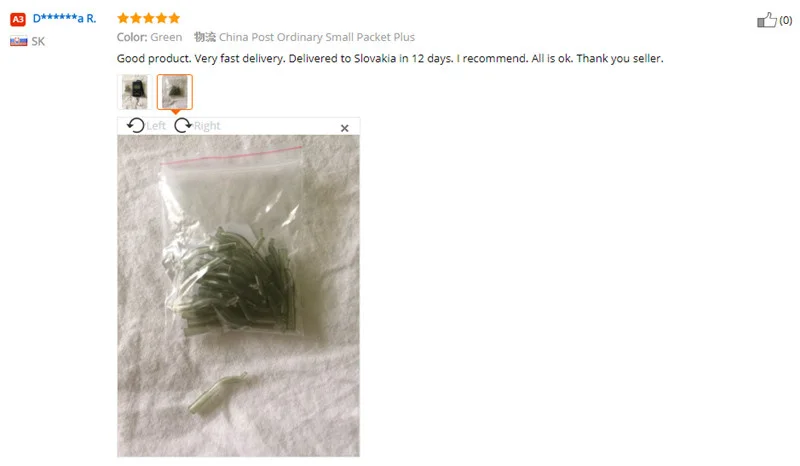Click the rotate right arrow icon
The height and width of the screenshot is (466, 800).
click(183, 126)
